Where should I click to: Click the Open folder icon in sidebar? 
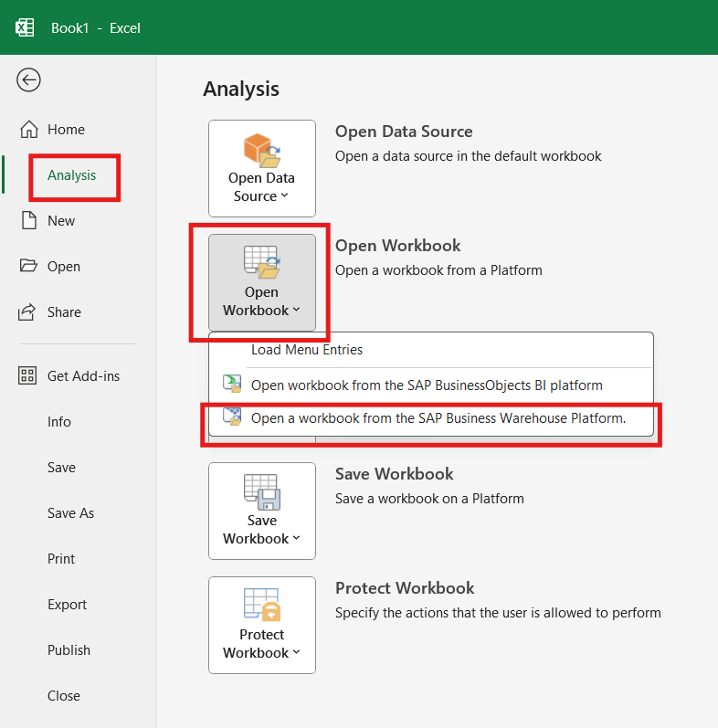pyautogui.click(x=29, y=267)
